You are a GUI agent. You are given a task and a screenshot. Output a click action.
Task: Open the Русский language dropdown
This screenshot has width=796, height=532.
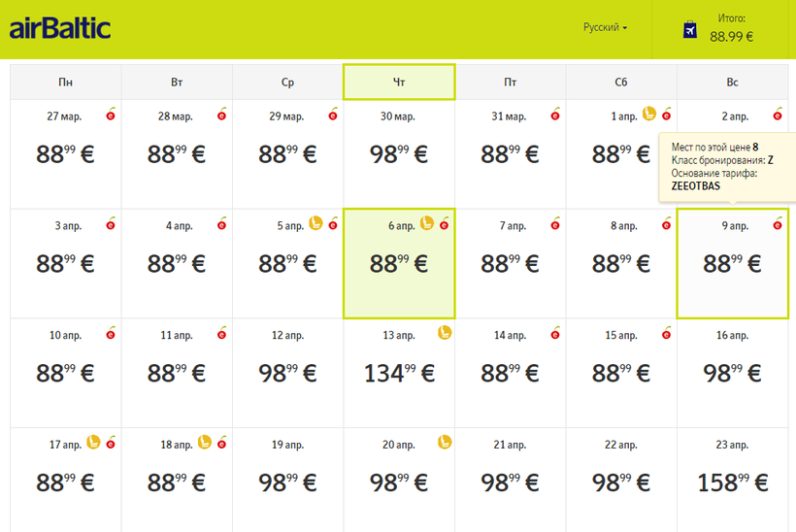coord(605,28)
